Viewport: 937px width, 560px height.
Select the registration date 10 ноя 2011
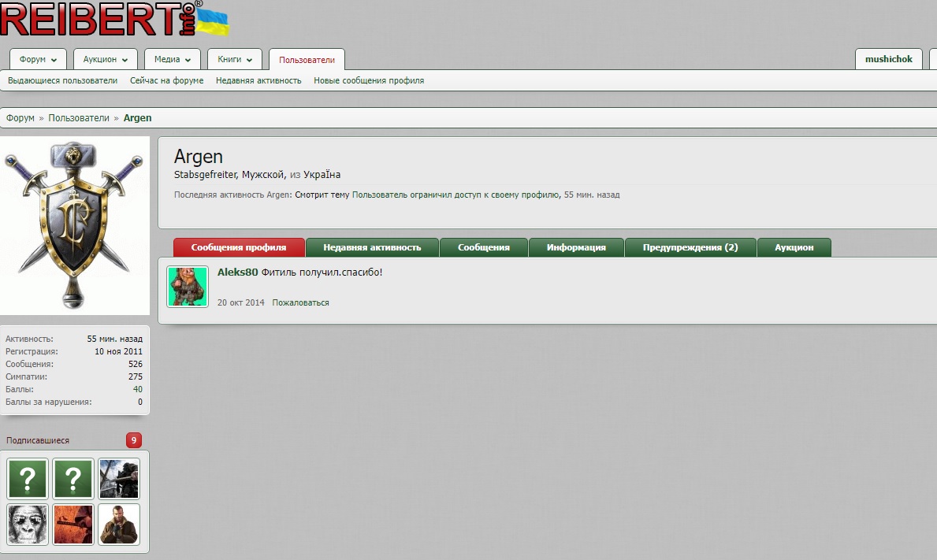118,351
